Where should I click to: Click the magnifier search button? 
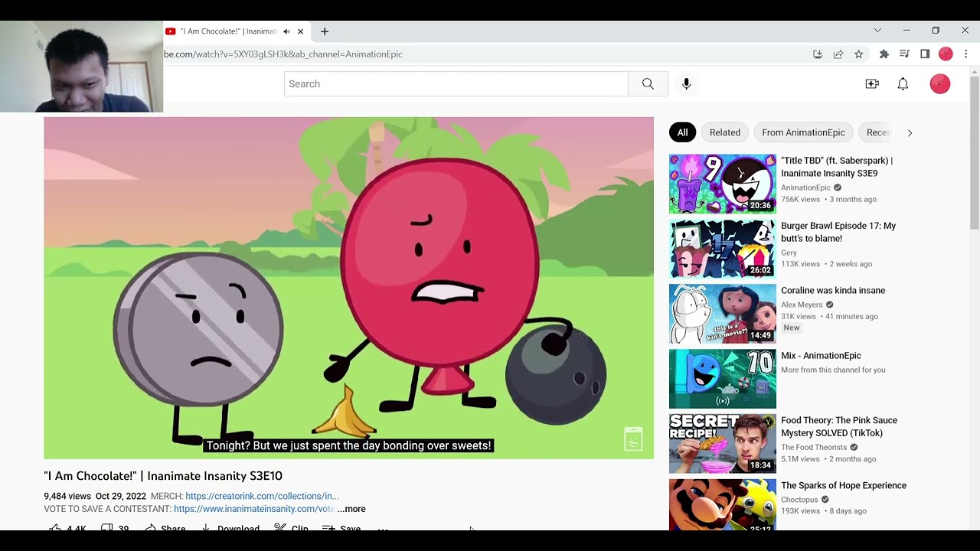coord(648,84)
